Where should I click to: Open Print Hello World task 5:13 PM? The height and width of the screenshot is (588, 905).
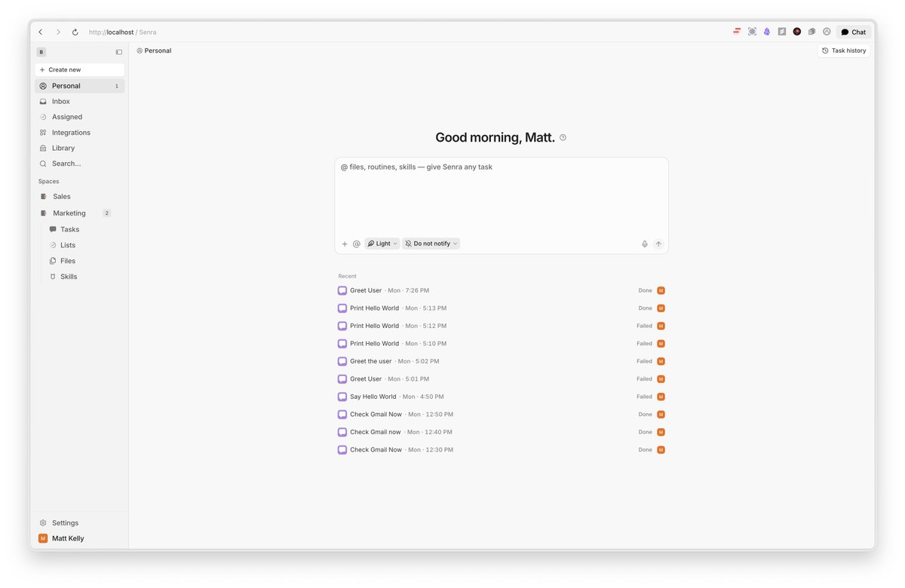(x=502, y=308)
